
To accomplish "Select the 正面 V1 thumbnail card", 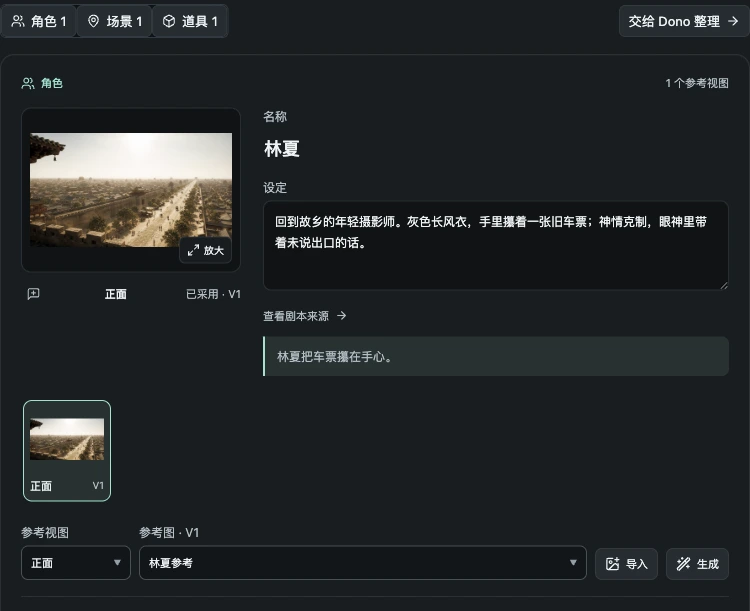I will (x=67, y=451).
